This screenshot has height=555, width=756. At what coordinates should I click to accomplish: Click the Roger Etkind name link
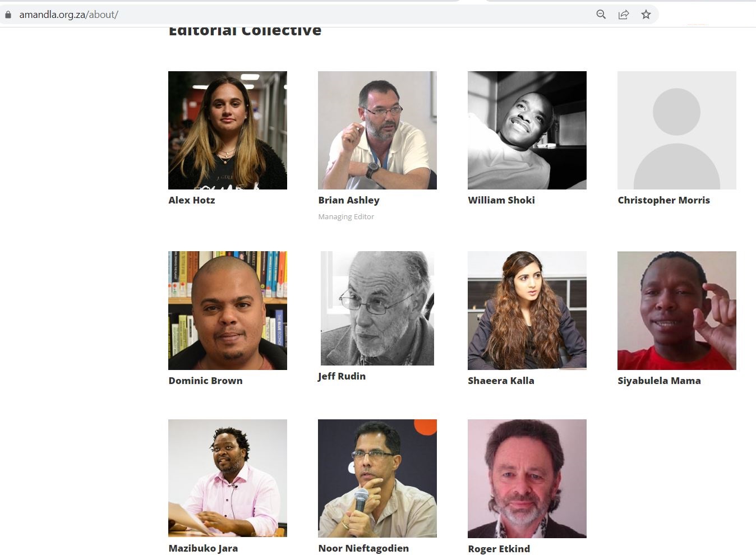pyautogui.click(x=499, y=549)
